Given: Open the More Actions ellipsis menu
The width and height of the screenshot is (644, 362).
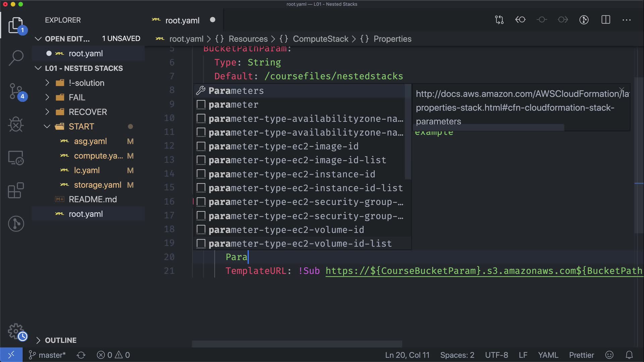Looking at the screenshot, I should pos(626,20).
